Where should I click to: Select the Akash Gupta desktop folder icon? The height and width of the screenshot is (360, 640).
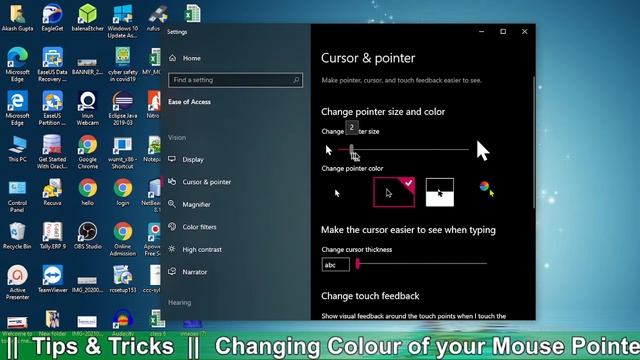tap(17, 18)
